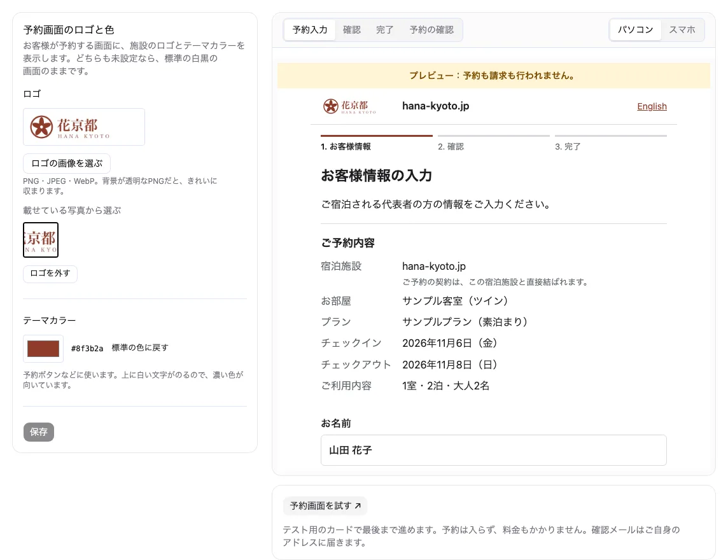
Task: Click check-out date 2026年11月8日（日）
Action: click(x=450, y=365)
